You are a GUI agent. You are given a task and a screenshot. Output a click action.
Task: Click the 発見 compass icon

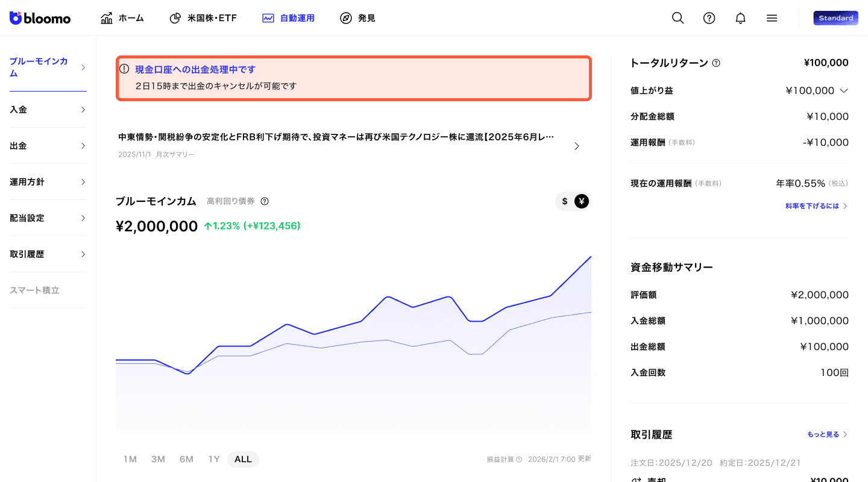(x=345, y=18)
